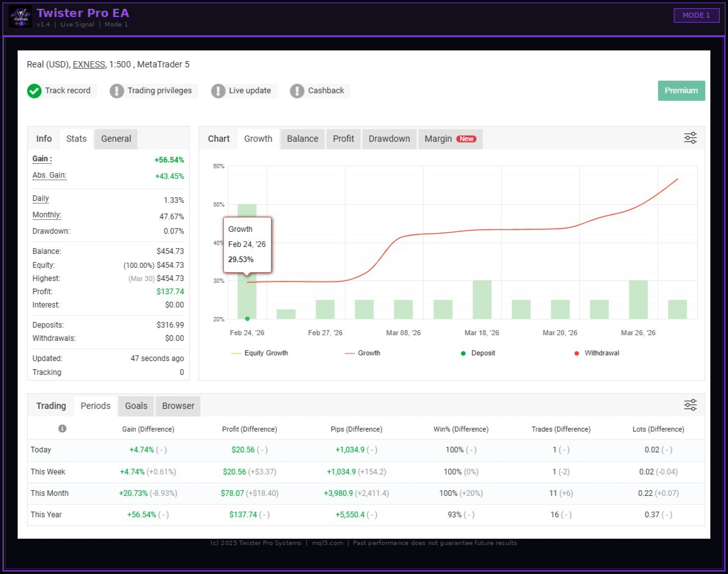Toggle Equity Growth legend series

[260, 353]
